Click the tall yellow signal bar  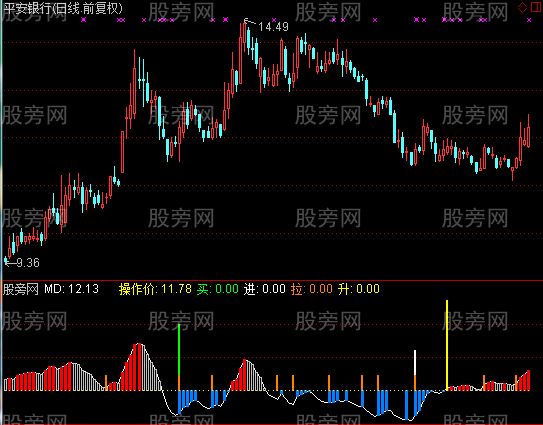coord(447,345)
